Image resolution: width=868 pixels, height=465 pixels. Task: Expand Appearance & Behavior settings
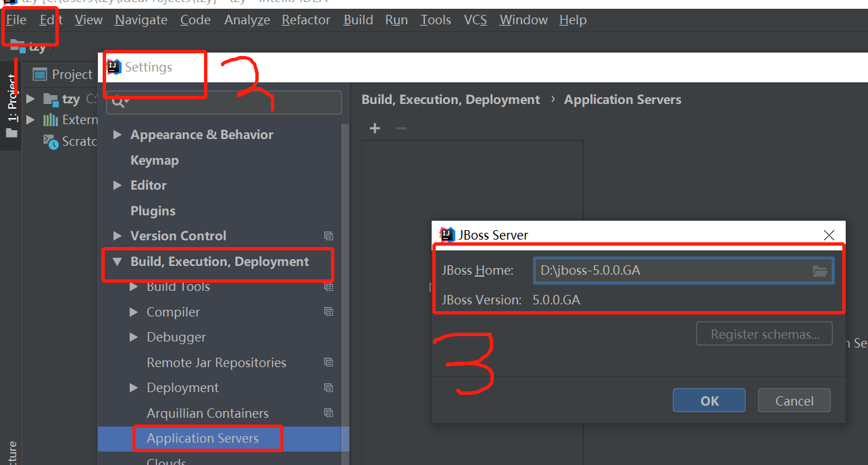tap(118, 135)
